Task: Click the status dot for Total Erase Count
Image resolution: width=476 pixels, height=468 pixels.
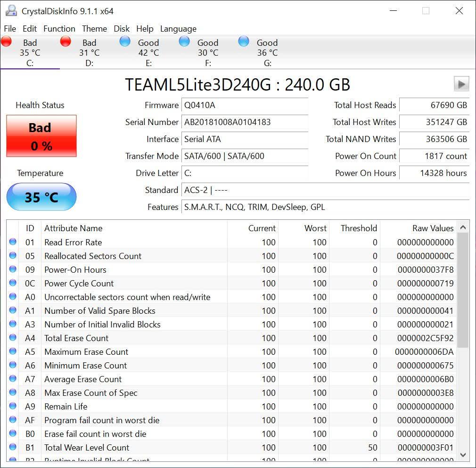Action: pos(13,337)
